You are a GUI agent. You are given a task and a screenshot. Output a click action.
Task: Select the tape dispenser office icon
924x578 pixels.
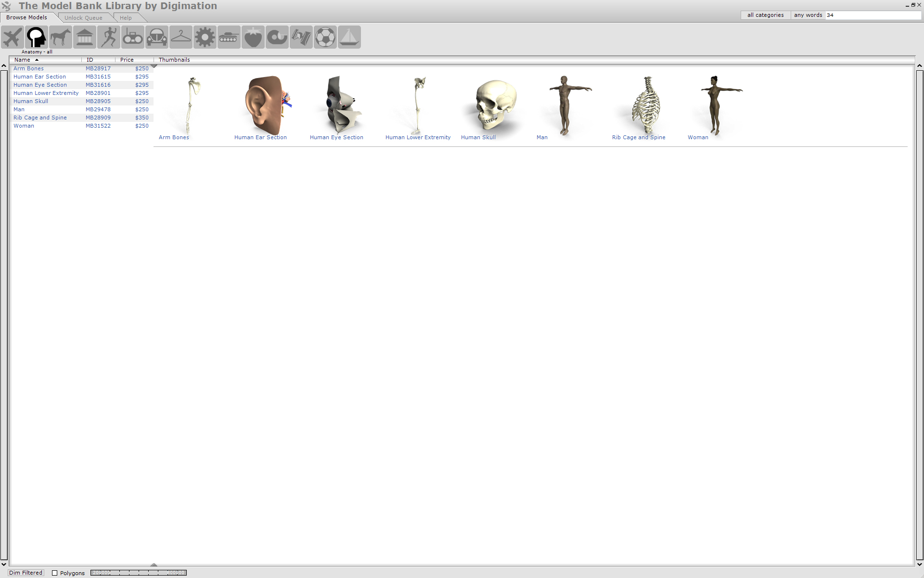pos(277,37)
